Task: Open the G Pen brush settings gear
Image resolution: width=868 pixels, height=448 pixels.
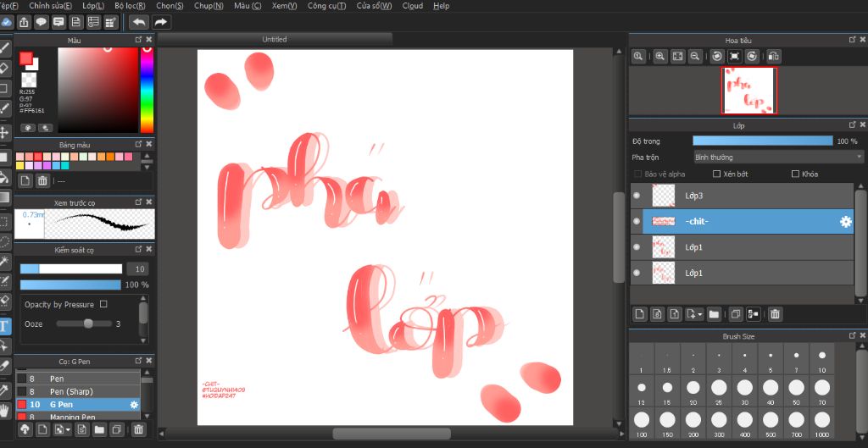Action: pyautogui.click(x=134, y=404)
